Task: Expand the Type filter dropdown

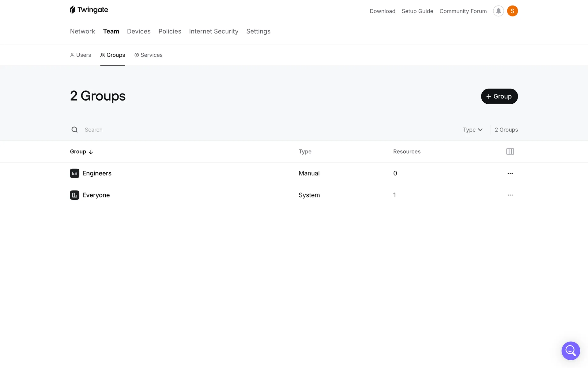Action: pos(473,130)
